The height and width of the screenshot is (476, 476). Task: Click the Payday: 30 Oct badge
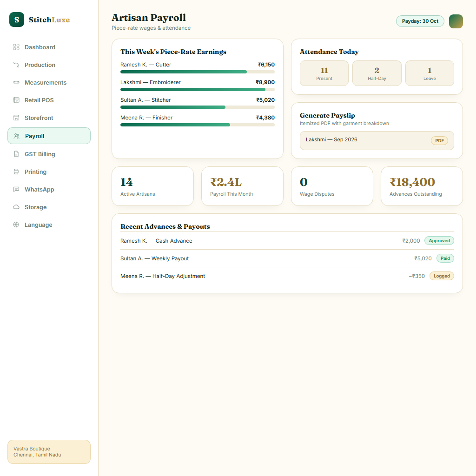pos(420,21)
